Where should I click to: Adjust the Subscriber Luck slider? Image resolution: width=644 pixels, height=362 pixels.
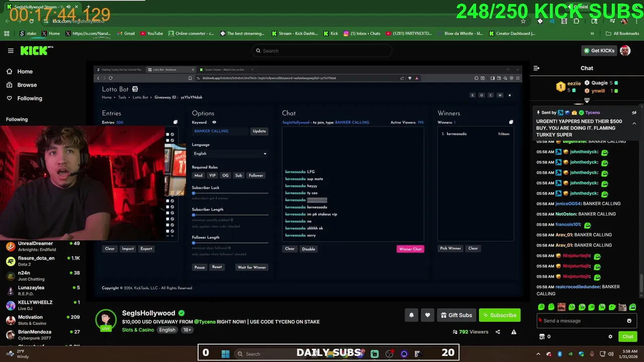tap(230, 193)
